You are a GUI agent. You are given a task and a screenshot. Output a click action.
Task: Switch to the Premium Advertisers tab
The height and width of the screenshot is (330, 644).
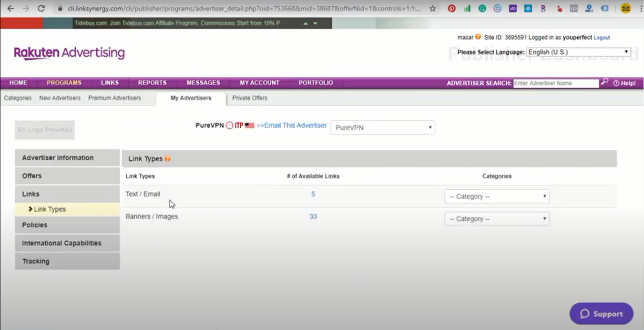[114, 98]
